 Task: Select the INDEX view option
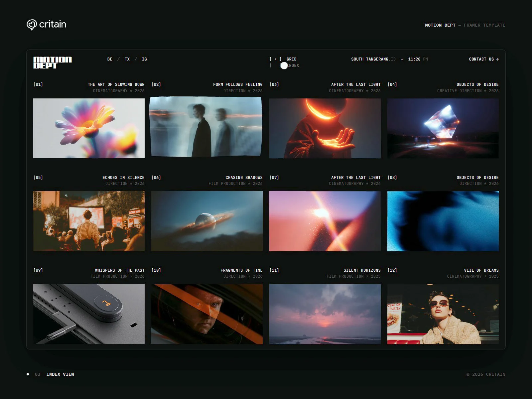pyautogui.click(x=284, y=66)
